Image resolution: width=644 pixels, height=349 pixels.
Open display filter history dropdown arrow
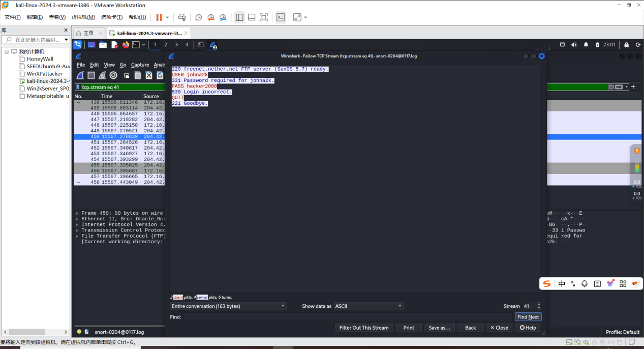pos(627,87)
